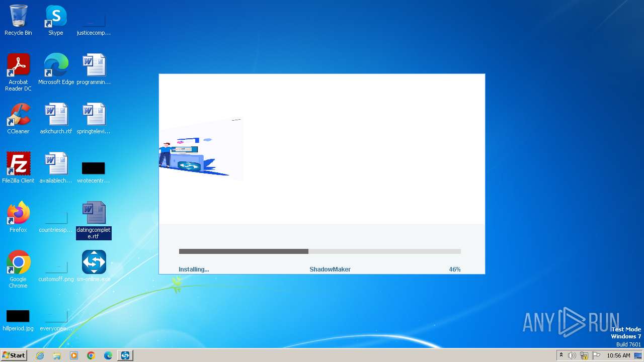This screenshot has width=644, height=362.
Task: Open the taskbar clock showing 10:56 AM
Action: (618, 355)
